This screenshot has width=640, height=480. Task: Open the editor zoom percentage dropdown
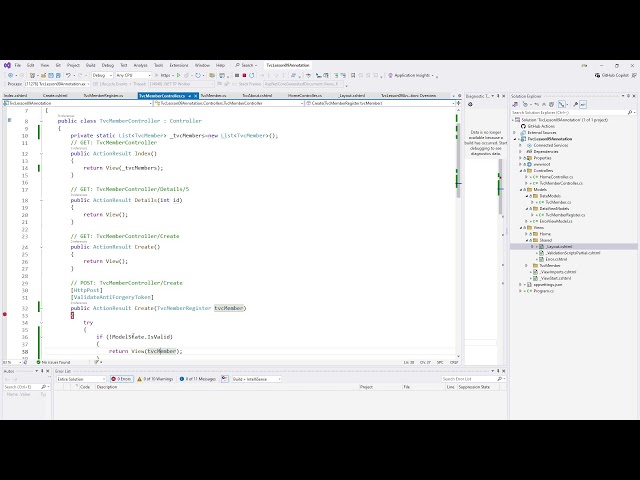click(12, 362)
